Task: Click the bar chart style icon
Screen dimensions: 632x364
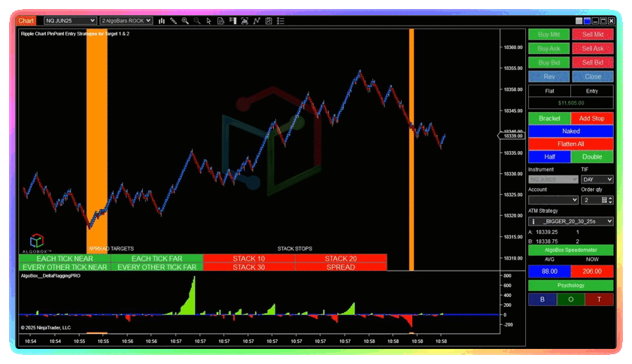Action: pyautogui.click(x=161, y=21)
